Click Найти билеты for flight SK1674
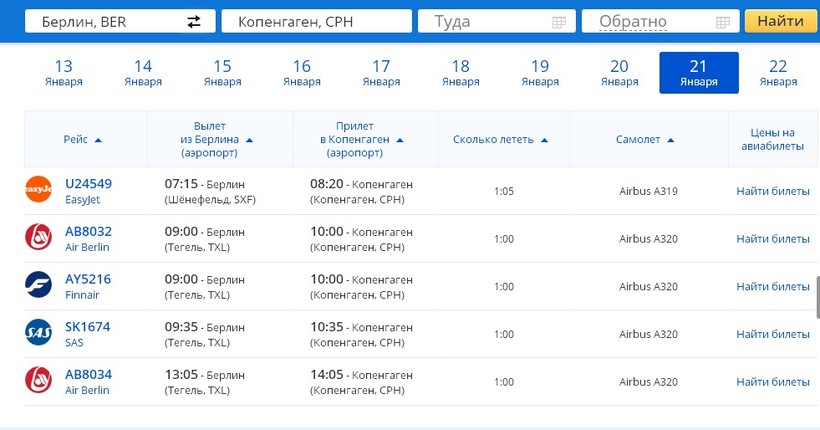Image resolution: width=820 pixels, height=430 pixels. click(773, 334)
